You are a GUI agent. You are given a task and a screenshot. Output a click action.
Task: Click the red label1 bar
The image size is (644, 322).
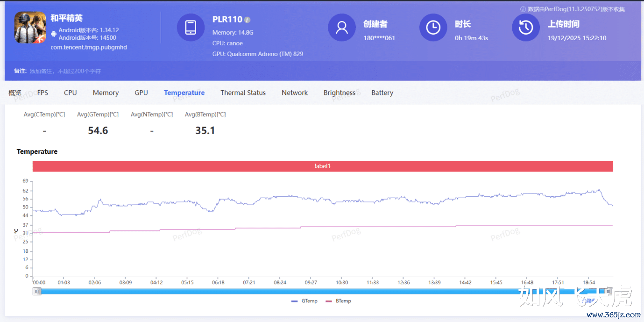click(x=322, y=166)
